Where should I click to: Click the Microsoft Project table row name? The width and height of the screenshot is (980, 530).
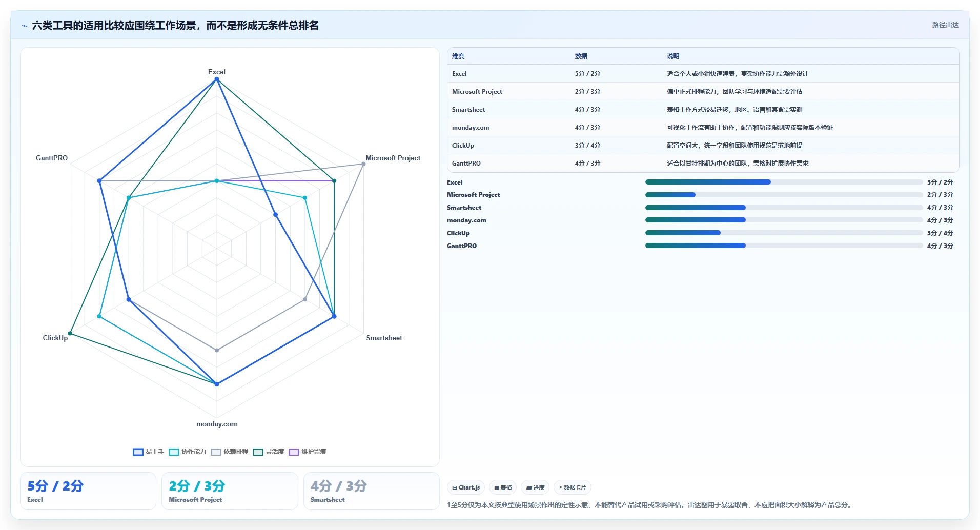(x=477, y=92)
